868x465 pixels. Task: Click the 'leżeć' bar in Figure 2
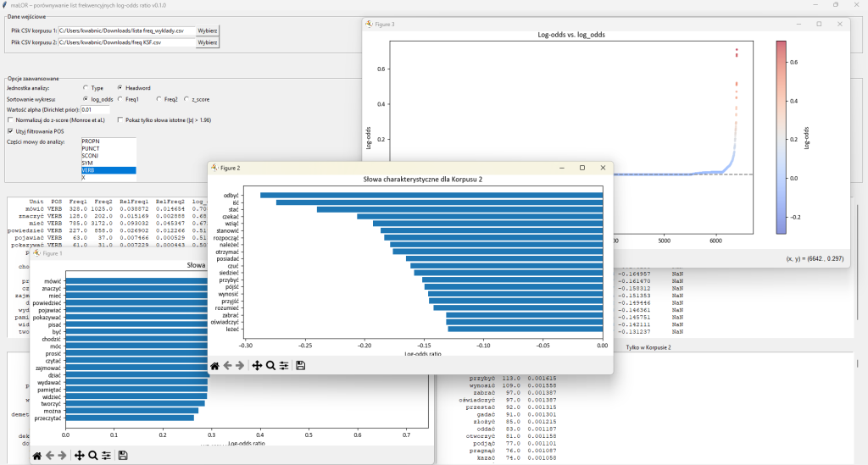click(526, 329)
